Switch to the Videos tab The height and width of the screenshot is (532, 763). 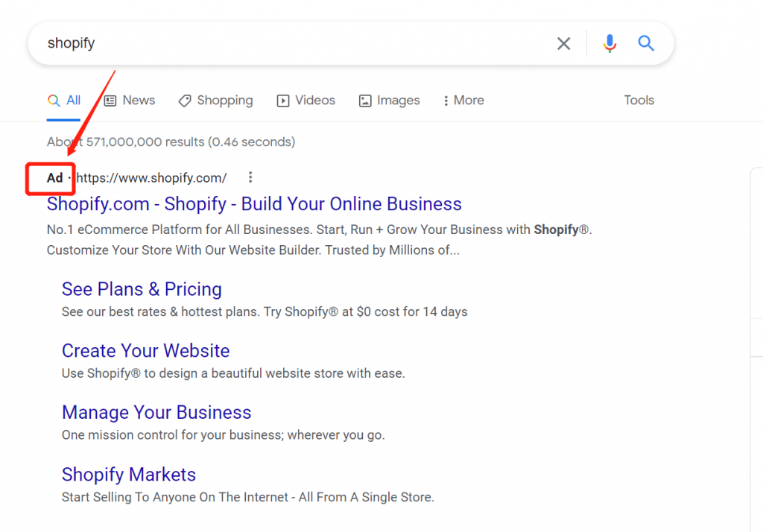click(x=306, y=101)
